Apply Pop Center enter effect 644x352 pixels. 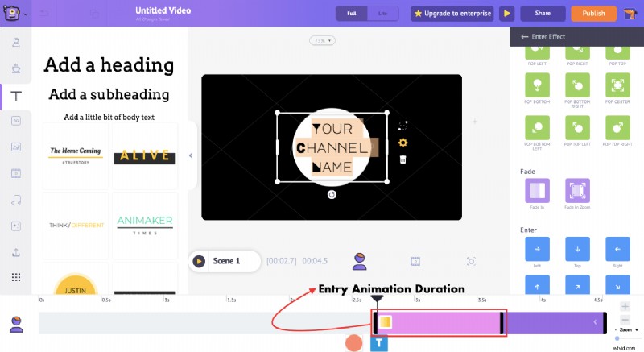tap(617, 85)
